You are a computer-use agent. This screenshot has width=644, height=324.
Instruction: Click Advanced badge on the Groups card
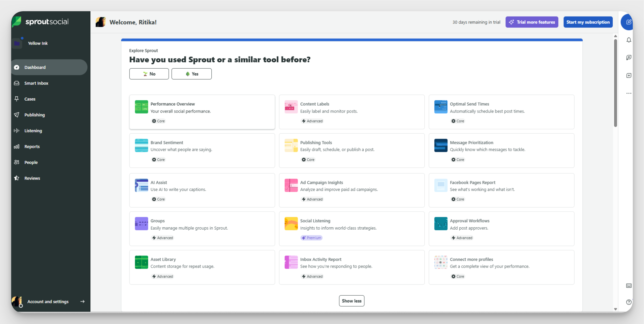click(x=163, y=238)
